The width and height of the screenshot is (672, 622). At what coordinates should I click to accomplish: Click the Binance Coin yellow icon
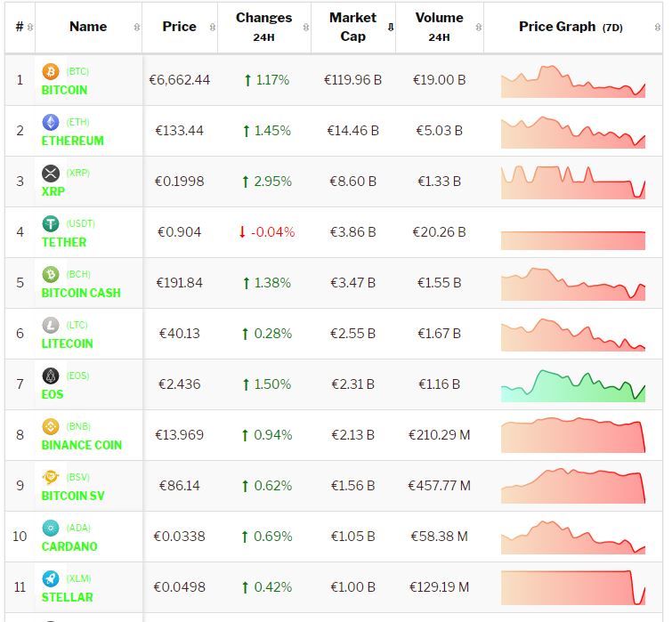click(x=51, y=426)
